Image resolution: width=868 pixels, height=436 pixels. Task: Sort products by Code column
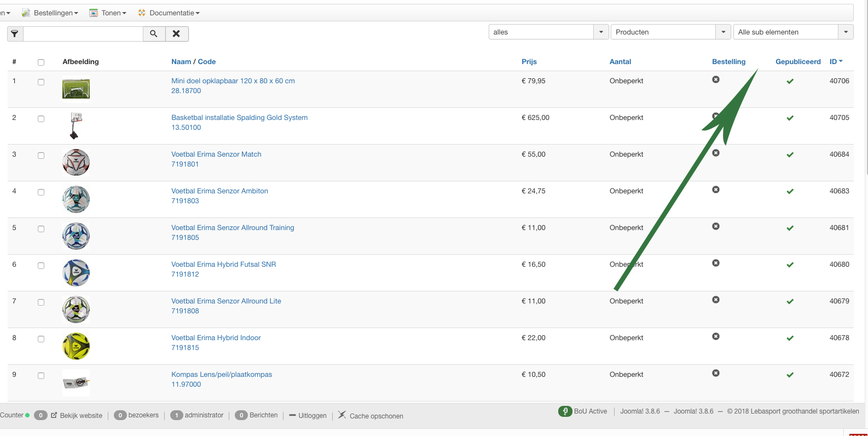(x=207, y=62)
